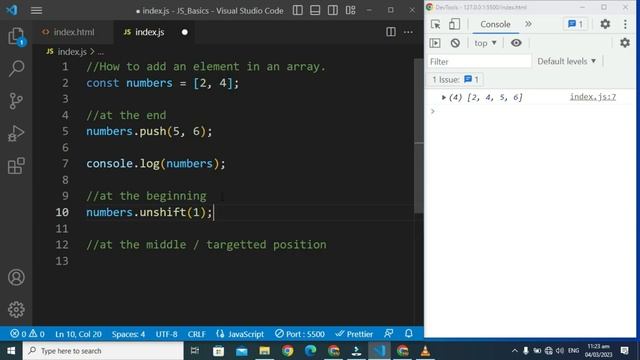
Task: Click the Port : 5500 Live Server item
Action: point(300,334)
